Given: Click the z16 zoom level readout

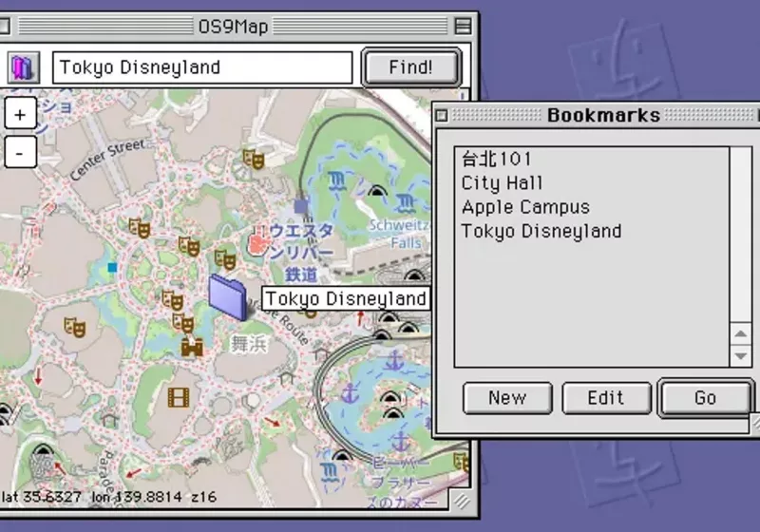Looking at the screenshot, I should pyautogui.click(x=203, y=497).
